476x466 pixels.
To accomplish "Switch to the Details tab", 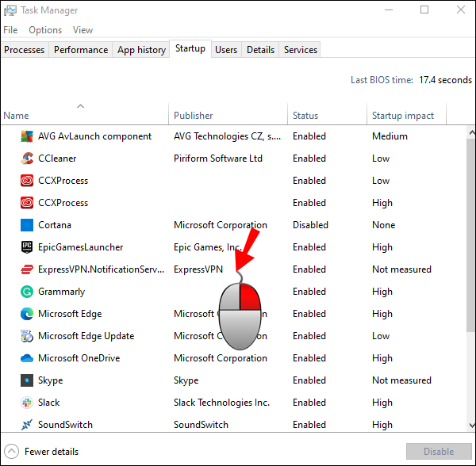I will coord(260,50).
